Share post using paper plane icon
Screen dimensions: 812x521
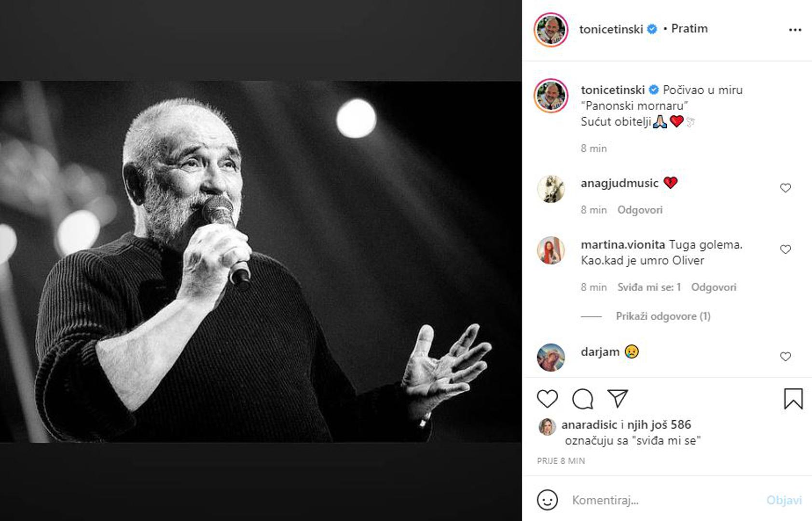point(618,398)
